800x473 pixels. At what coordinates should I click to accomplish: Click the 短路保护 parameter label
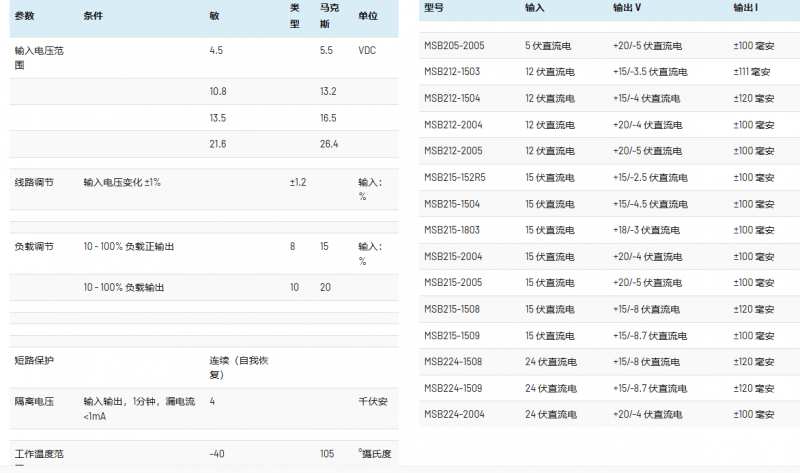34,360
